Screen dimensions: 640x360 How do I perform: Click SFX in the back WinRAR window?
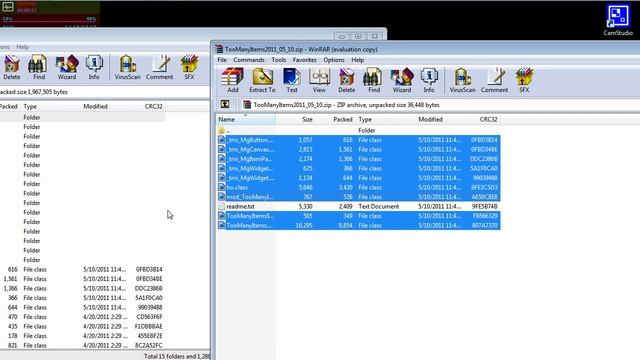pyautogui.click(x=189, y=67)
